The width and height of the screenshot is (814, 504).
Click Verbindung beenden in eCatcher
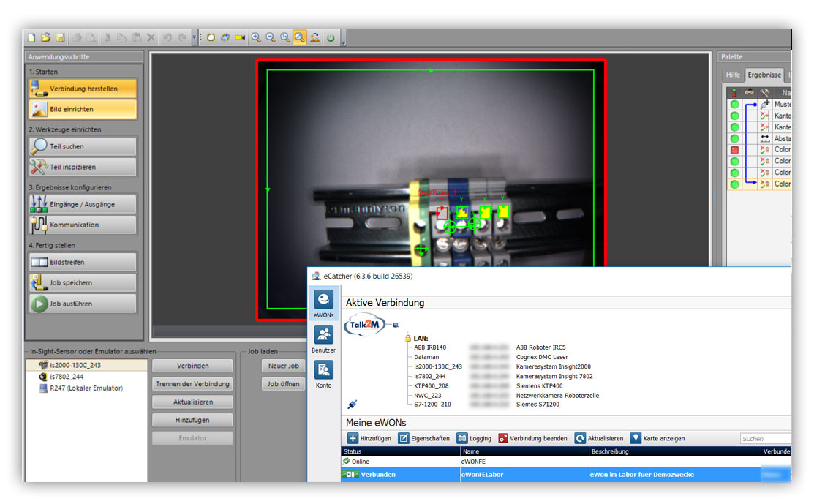click(x=532, y=439)
